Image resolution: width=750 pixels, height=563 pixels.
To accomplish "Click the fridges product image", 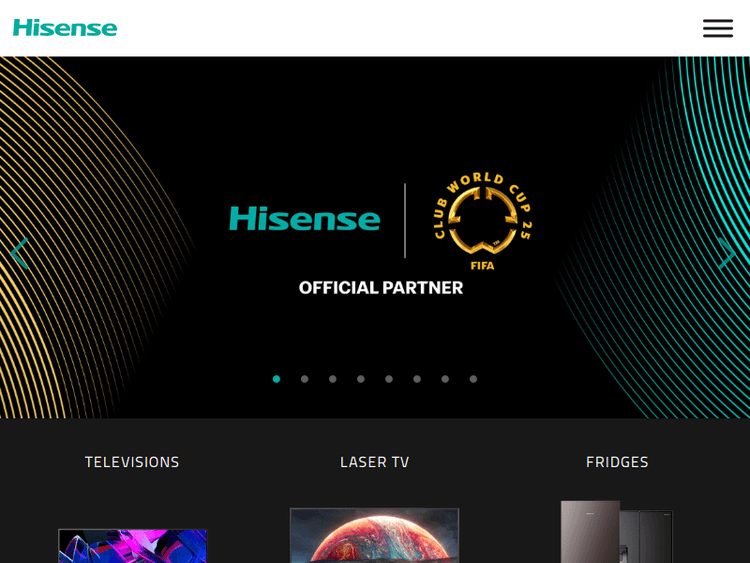I will point(617,531).
